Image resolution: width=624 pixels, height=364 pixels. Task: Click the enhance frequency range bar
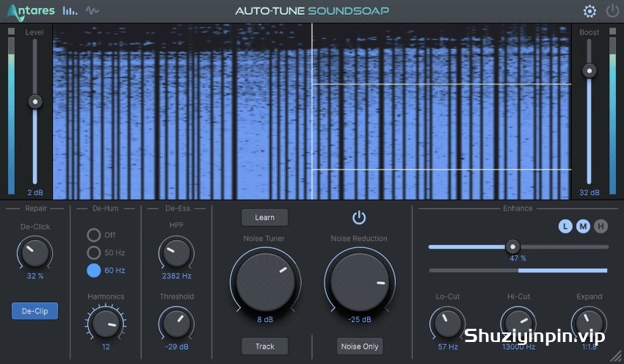pyautogui.click(x=518, y=271)
